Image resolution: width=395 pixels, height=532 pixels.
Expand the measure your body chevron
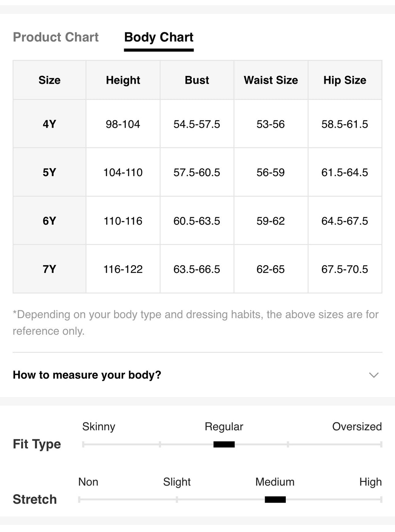(373, 375)
